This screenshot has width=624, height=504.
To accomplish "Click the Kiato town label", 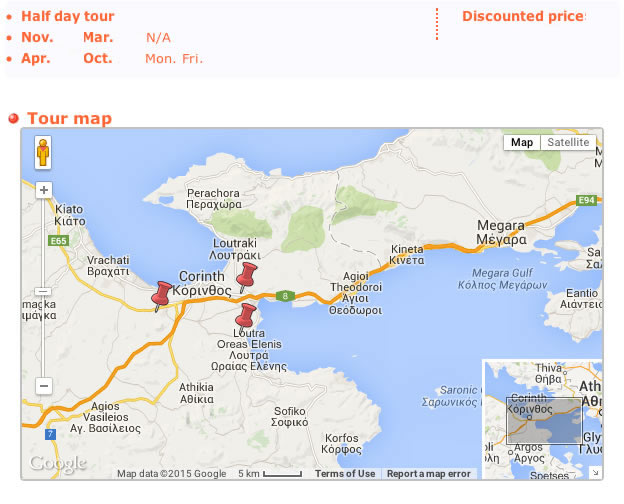I will click(x=70, y=215).
